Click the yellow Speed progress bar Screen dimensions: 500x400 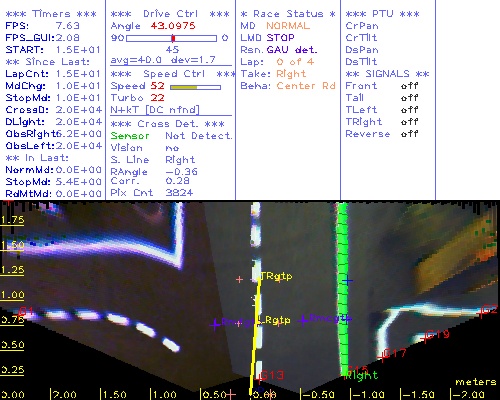click(x=195, y=87)
